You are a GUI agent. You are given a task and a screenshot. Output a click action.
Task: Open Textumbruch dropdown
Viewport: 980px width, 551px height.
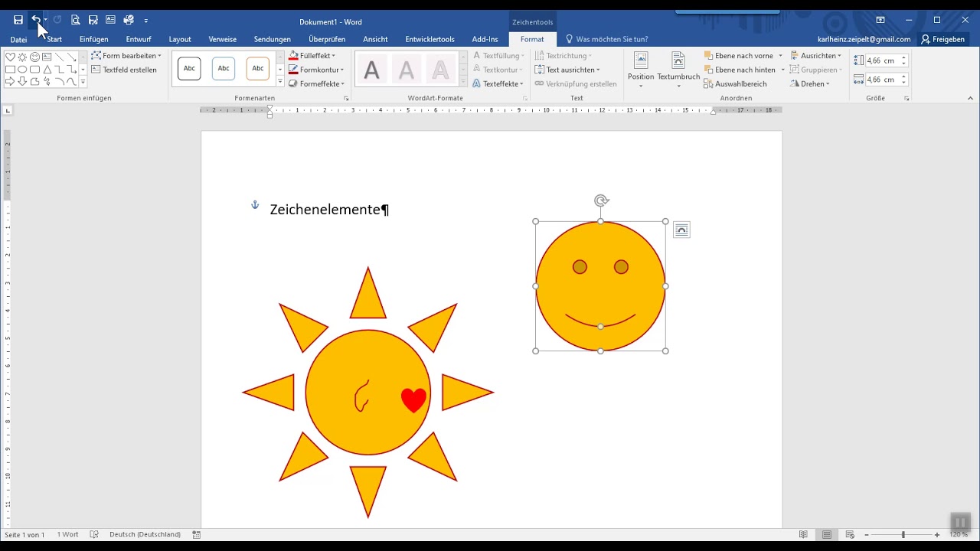click(x=678, y=70)
